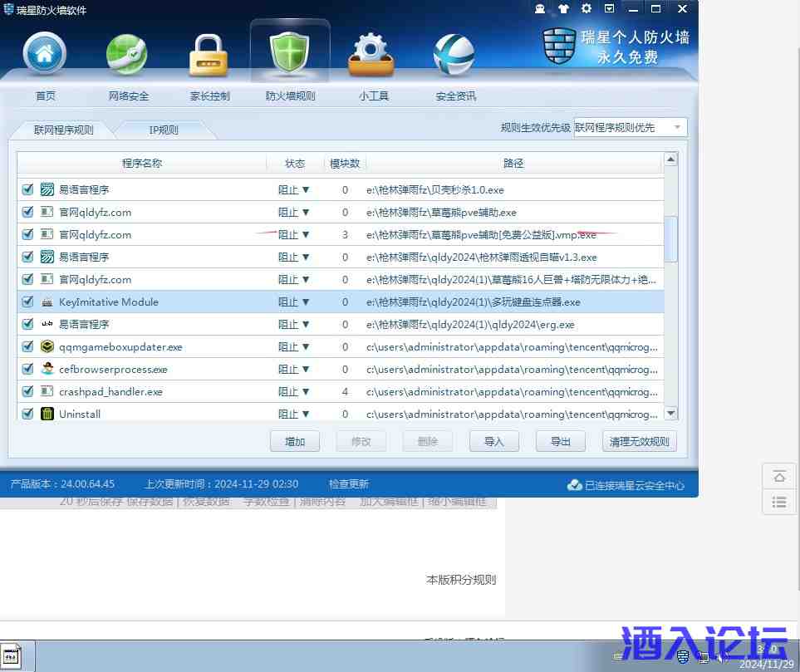Disable the Uninstall rule checkbox

27,414
